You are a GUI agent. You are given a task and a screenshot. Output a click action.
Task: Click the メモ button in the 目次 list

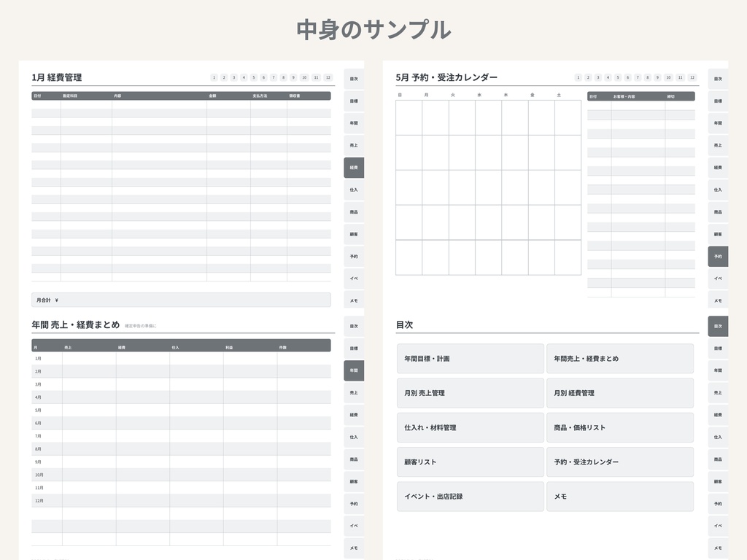[x=620, y=496]
